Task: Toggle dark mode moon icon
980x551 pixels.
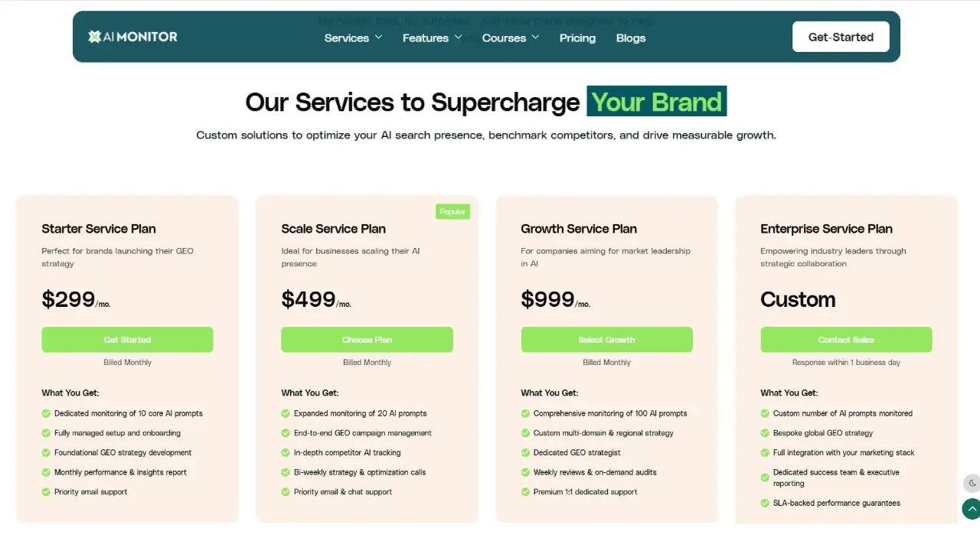Action: click(x=972, y=483)
